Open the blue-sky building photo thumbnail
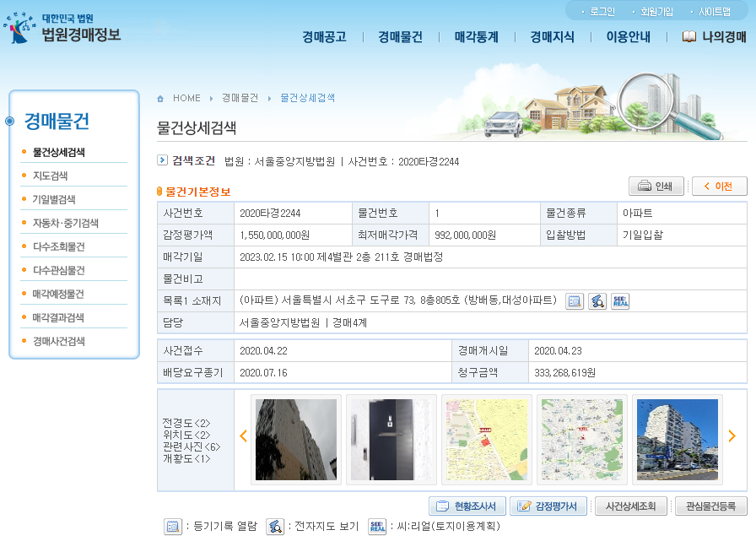This screenshot has height=541, width=756. (x=678, y=440)
